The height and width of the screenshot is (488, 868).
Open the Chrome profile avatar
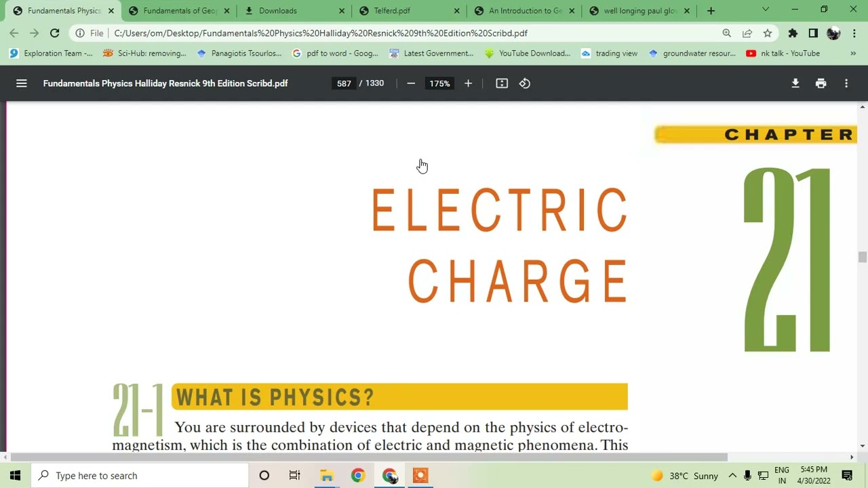tap(833, 33)
